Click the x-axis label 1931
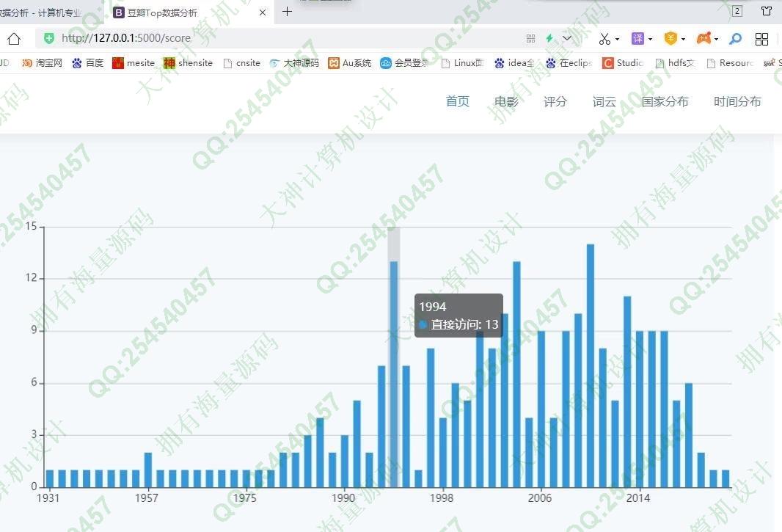 click(x=48, y=498)
